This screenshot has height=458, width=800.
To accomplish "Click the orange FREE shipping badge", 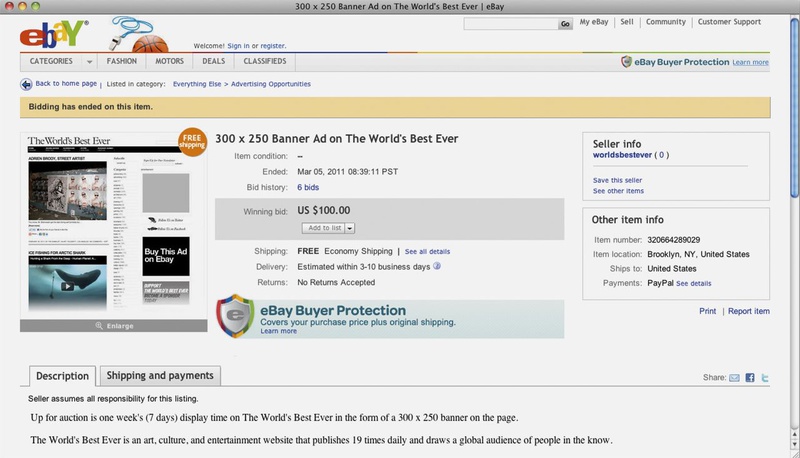I will 192,141.
